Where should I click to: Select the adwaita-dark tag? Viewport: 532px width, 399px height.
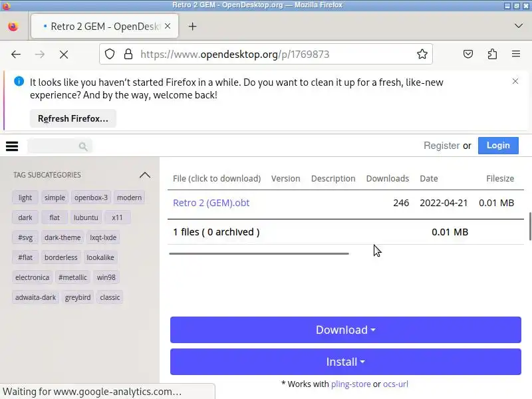[x=35, y=297]
